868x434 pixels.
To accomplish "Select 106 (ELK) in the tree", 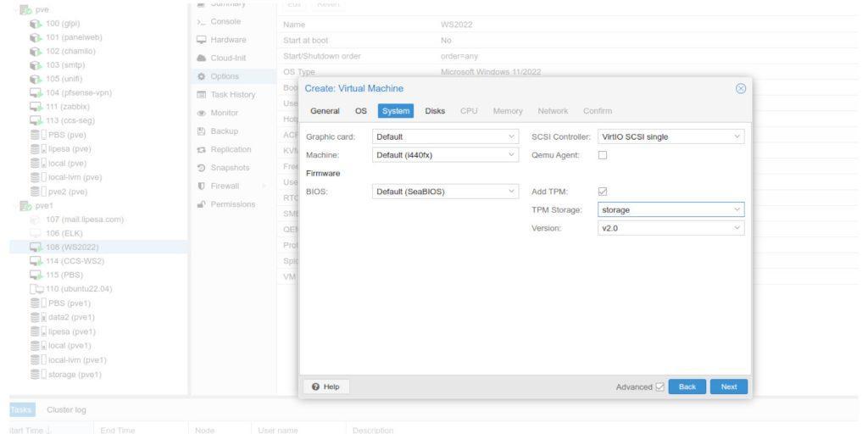I will coord(98,233).
